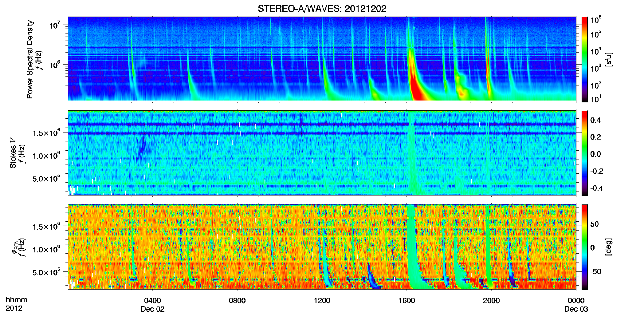Viewport: 644px width, 332px height.
Task: Click the positive 0.4 Stokes color bar label
Action: pos(595,120)
